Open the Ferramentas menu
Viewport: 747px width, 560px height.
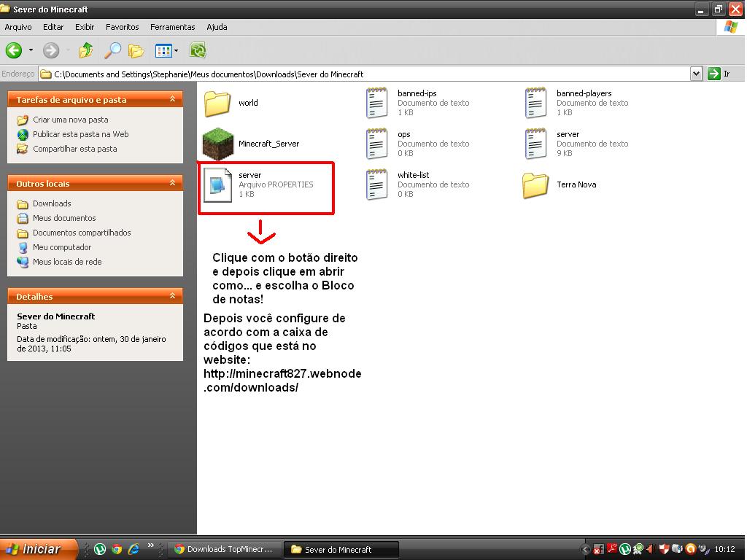point(172,27)
